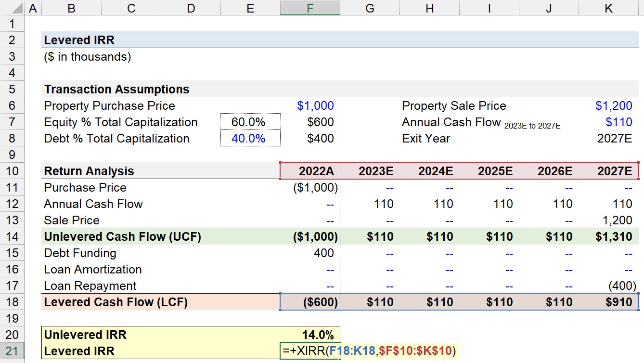The height and width of the screenshot is (363, 644).
Task: Select row header 21
Action: pos(12,351)
